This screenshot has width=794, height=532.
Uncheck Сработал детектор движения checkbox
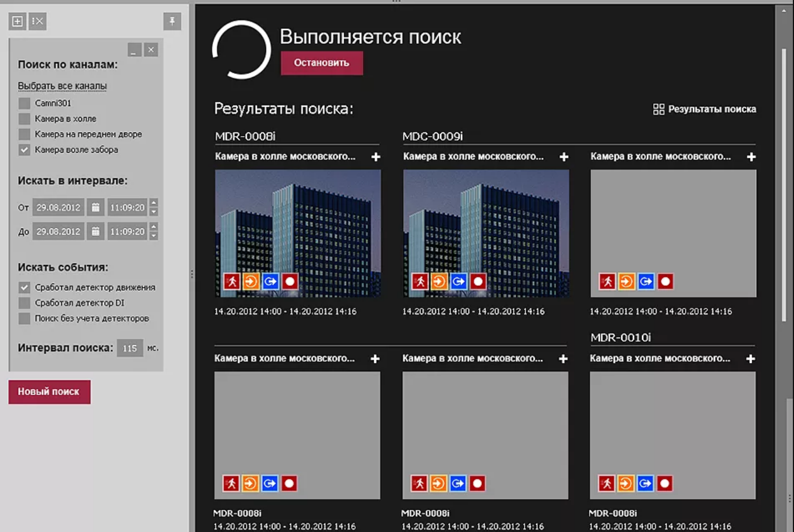24,287
